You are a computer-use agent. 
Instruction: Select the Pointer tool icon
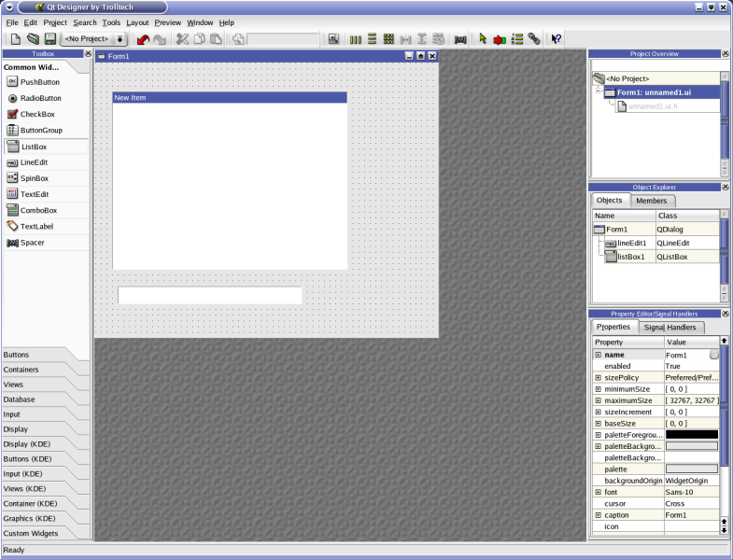click(x=483, y=39)
